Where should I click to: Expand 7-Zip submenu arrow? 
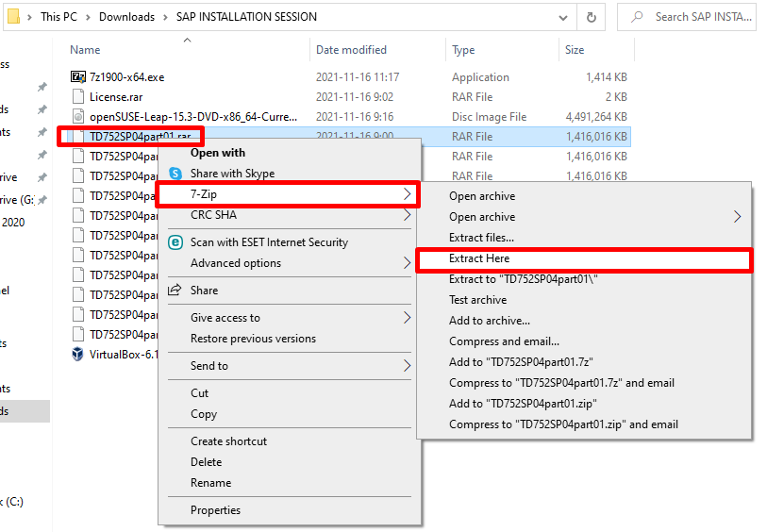coord(407,194)
